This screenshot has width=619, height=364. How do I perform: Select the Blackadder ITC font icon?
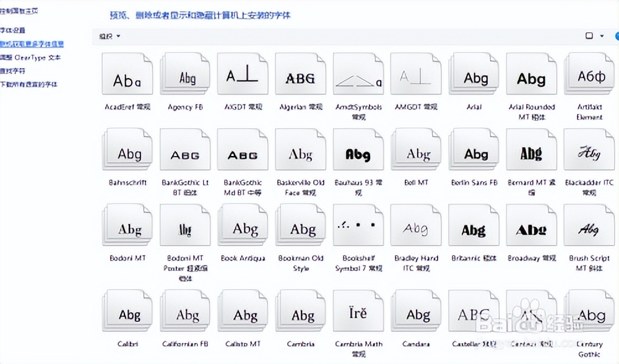click(589, 154)
